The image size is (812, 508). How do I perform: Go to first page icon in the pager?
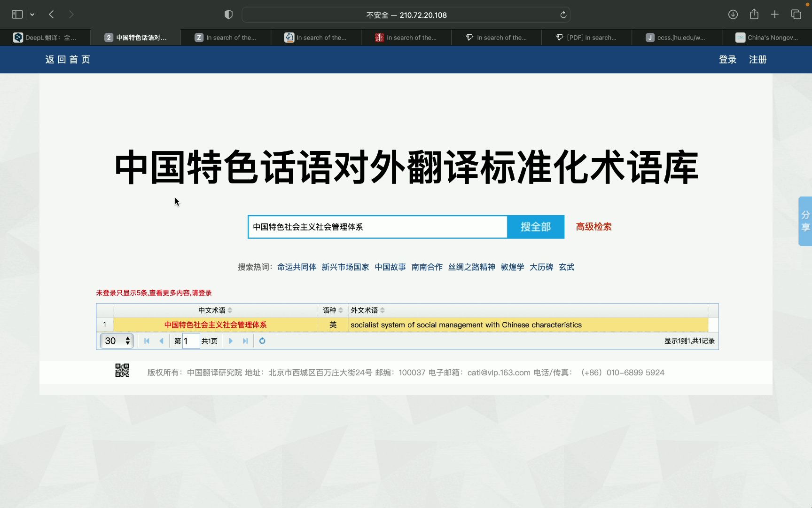147,341
